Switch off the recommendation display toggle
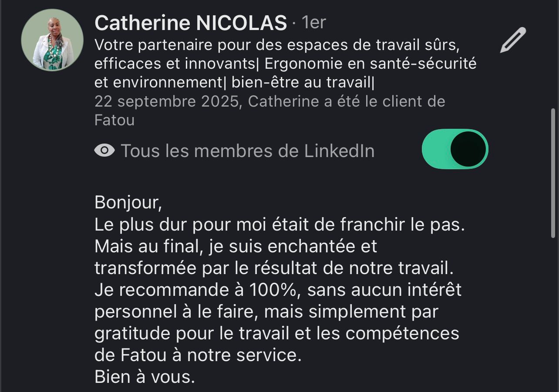Image resolution: width=559 pixels, height=392 pixels. (455, 149)
